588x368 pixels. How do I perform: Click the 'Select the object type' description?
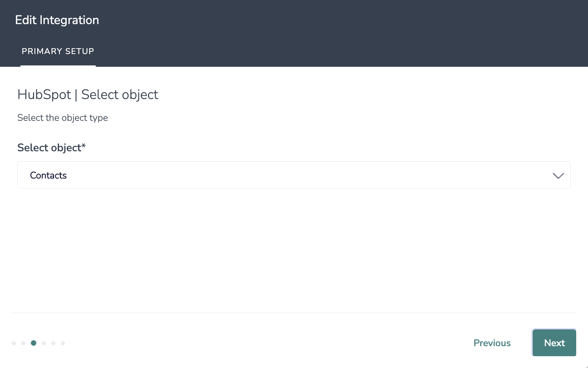[x=63, y=118]
